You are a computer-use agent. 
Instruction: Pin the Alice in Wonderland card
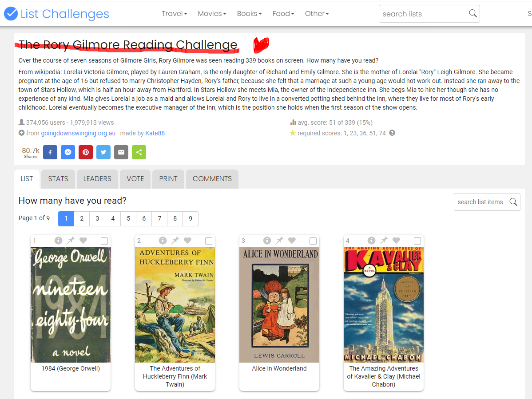[280, 241]
